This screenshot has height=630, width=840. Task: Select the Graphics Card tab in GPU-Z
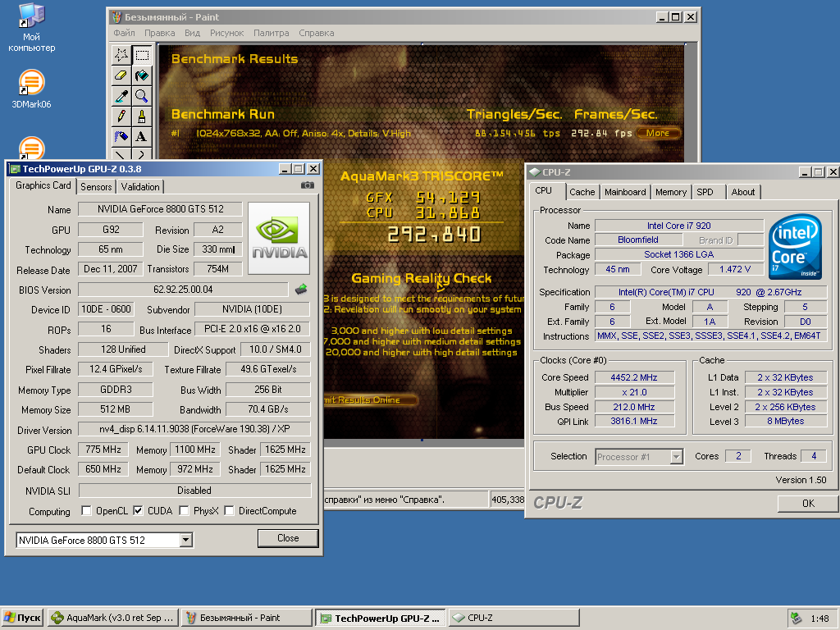point(43,185)
